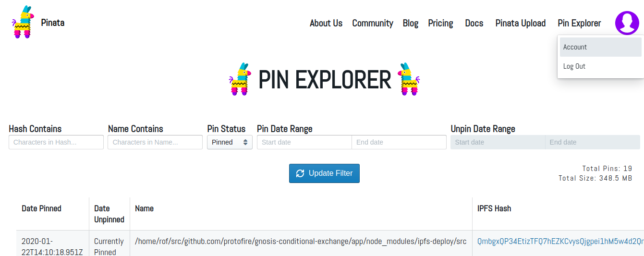This screenshot has height=256, width=644.
Task: Click the pinata icon right of Pin Explorer title
Action: (409, 79)
